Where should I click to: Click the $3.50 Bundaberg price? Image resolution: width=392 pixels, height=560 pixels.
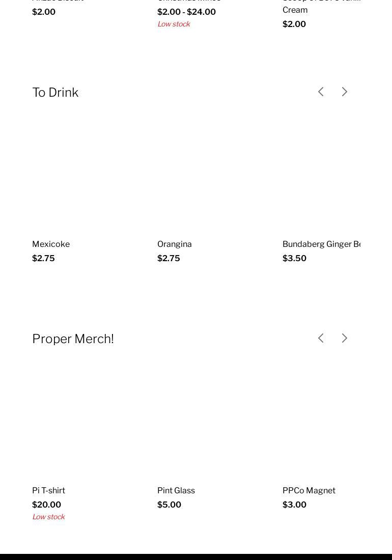(294, 258)
